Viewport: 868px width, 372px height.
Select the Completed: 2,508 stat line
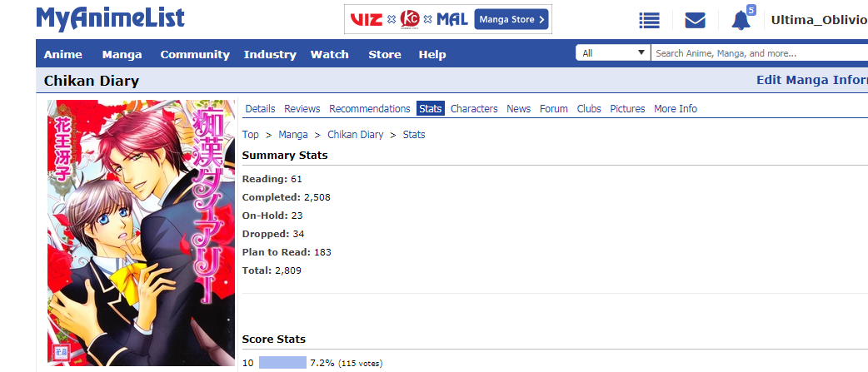click(287, 196)
